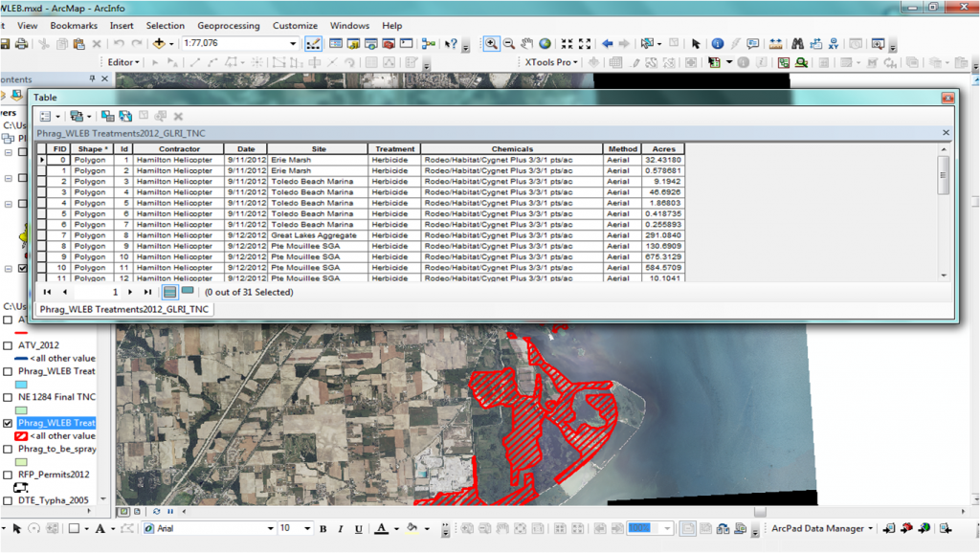Move to first record in table
The image size is (980, 553).
pyautogui.click(x=47, y=292)
